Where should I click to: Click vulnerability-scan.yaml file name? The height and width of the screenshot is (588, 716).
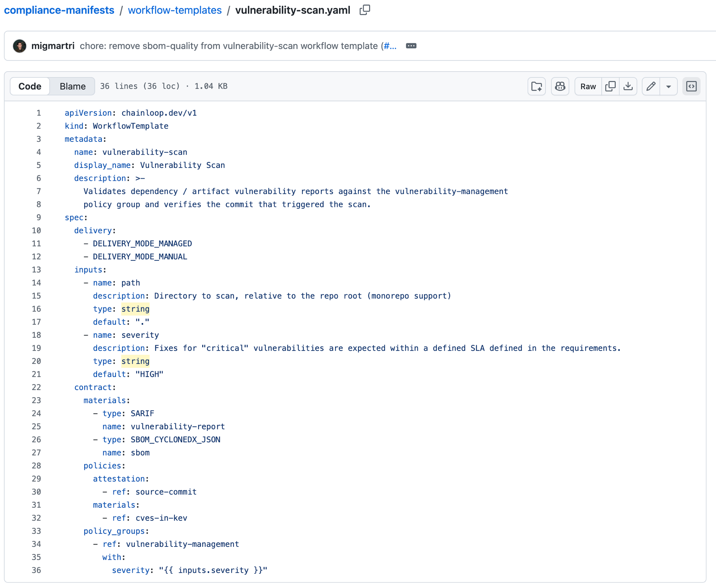coord(293,10)
